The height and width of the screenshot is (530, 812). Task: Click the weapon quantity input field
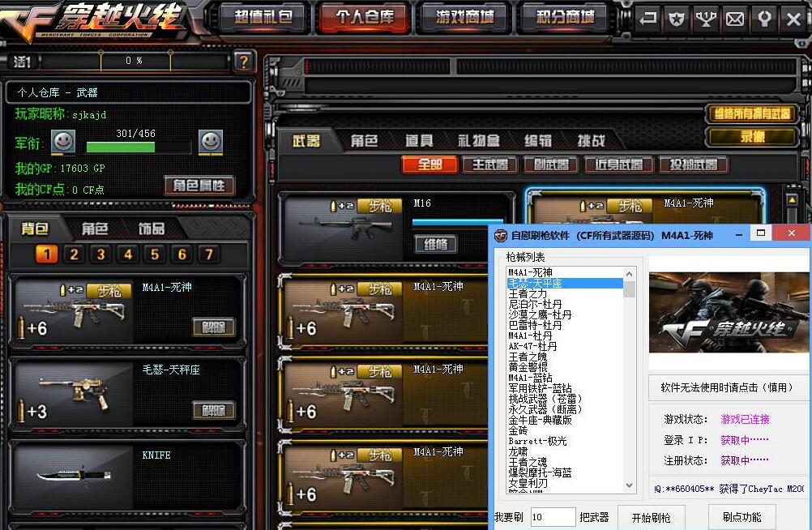pos(553,517)
